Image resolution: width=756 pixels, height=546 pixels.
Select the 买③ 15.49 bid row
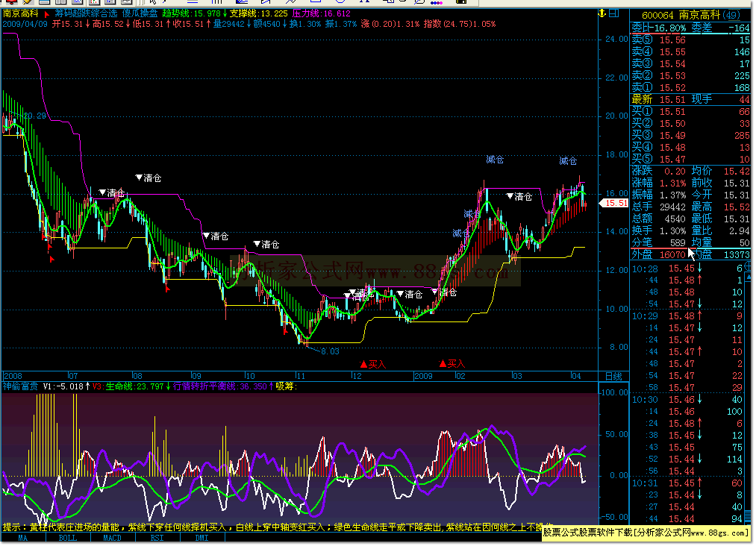690,136
